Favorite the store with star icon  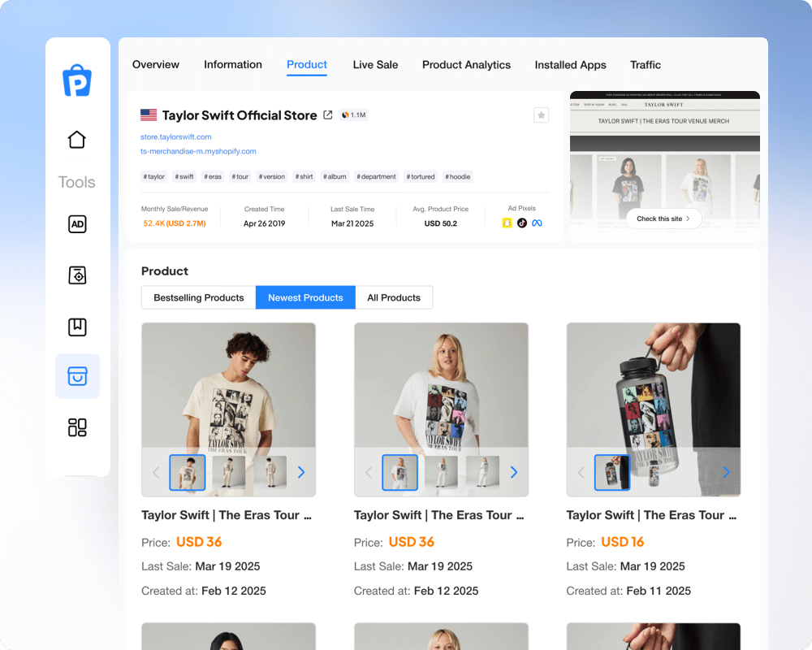click(x=541, y=115)
